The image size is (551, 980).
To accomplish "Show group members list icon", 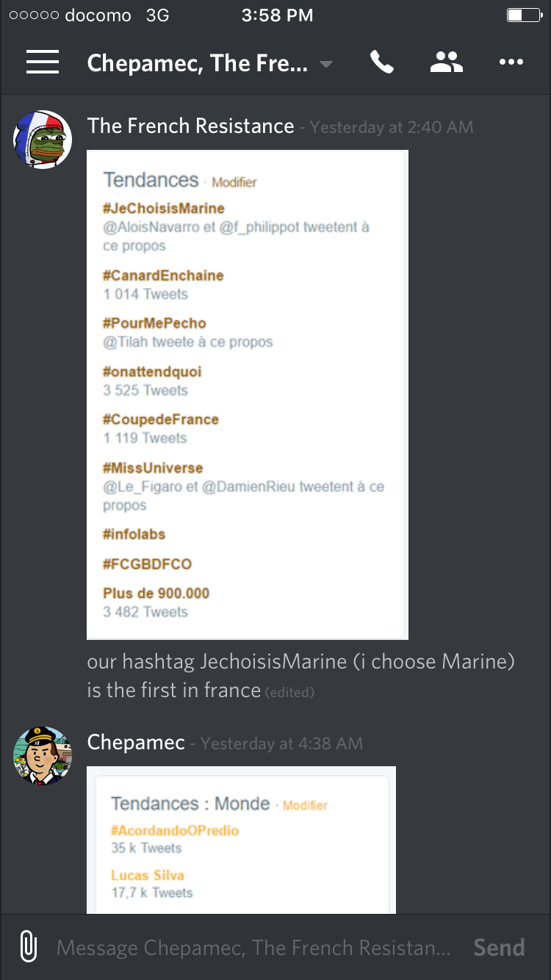I will pos(446,62).
